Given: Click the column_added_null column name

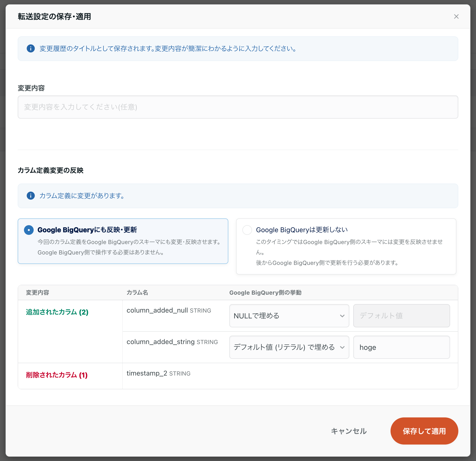Looking at the screenshot, I should [x=157, y=310].
